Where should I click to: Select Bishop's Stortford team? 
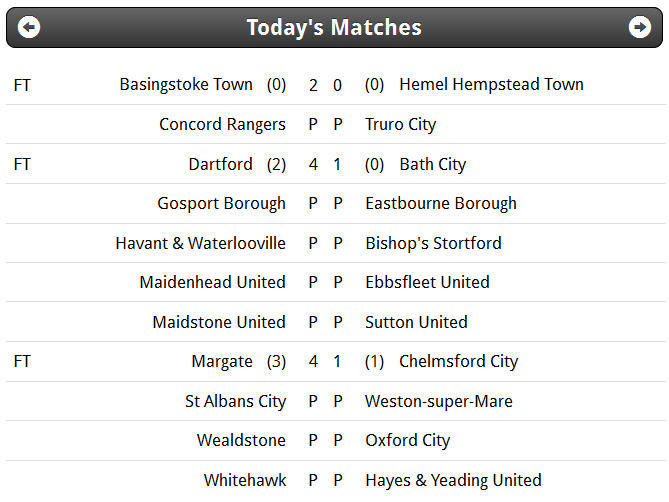[433, 243]
